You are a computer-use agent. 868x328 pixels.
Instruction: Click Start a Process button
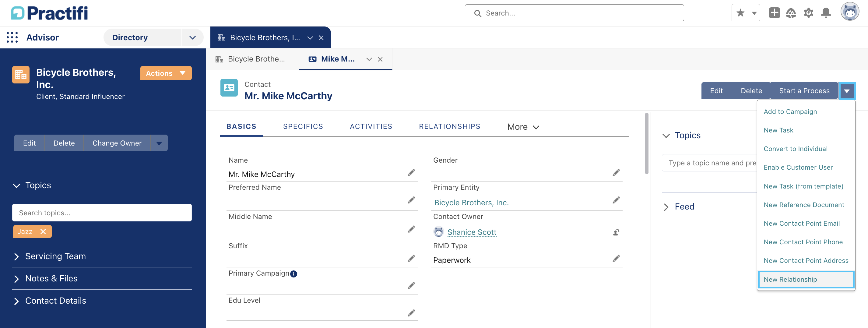[x=804, y=91]
